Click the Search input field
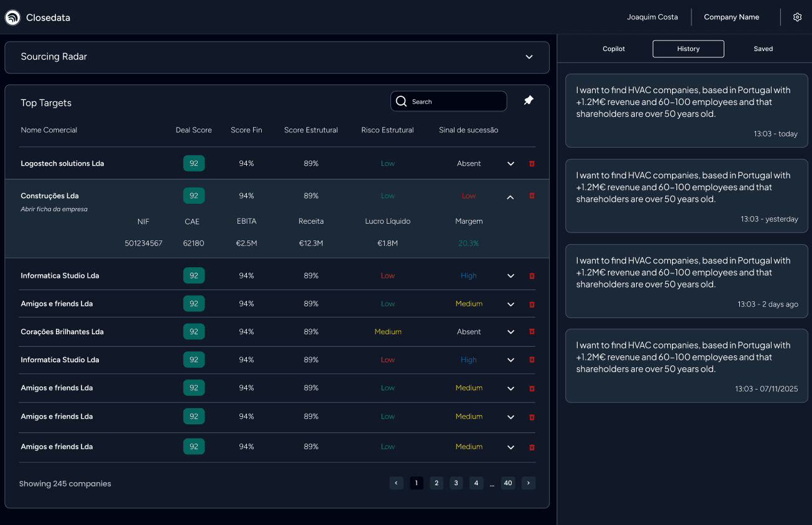This screenshot has height=525, width=812. point(457,102)
